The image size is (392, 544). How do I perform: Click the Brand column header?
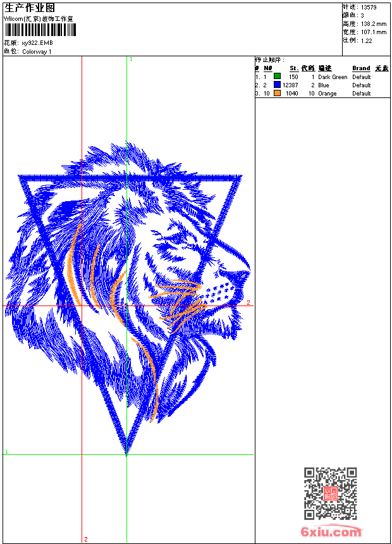click(361, 68)
